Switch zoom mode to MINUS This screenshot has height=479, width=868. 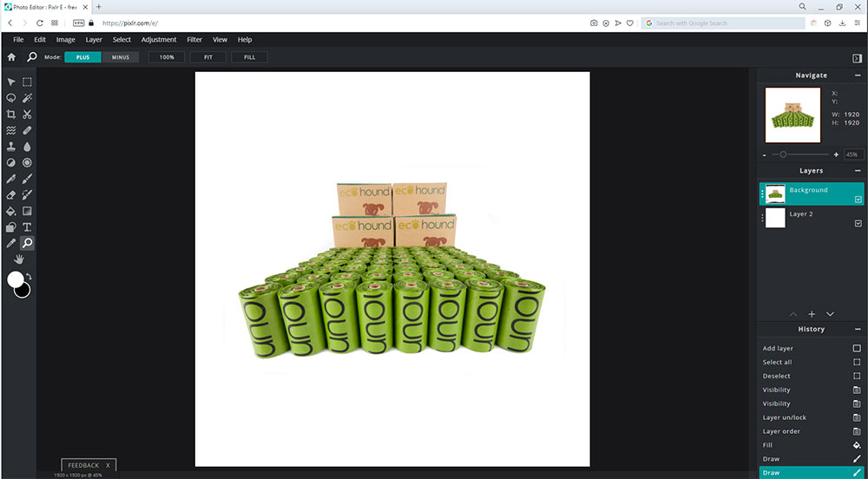click(x=120, y=57)
